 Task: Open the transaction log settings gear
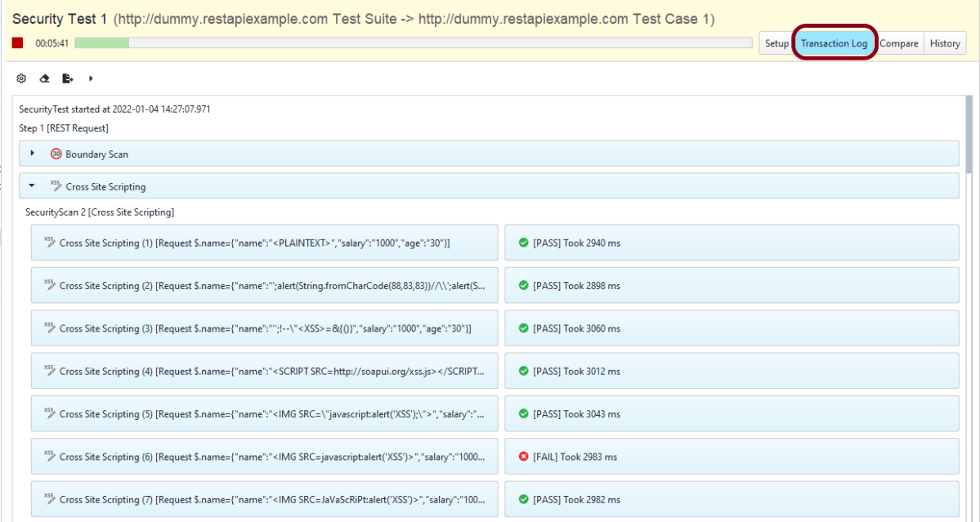tap(21, 78)
